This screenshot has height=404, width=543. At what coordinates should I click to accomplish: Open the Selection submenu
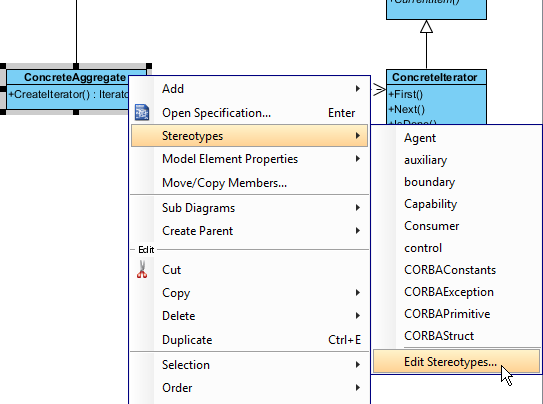click(x=249, y=365)
